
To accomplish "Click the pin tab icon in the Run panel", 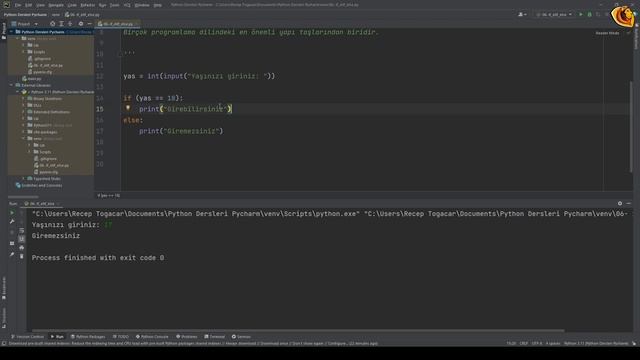I will coord(12,254).
